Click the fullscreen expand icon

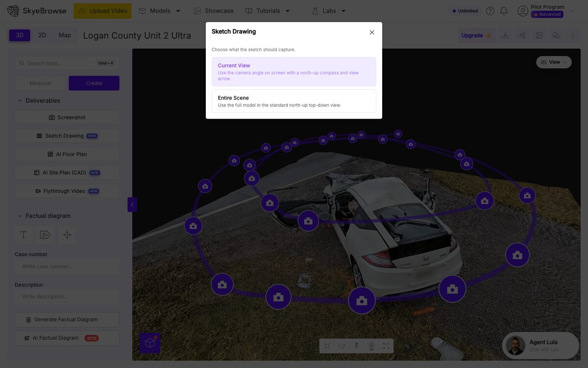[386, 346]
